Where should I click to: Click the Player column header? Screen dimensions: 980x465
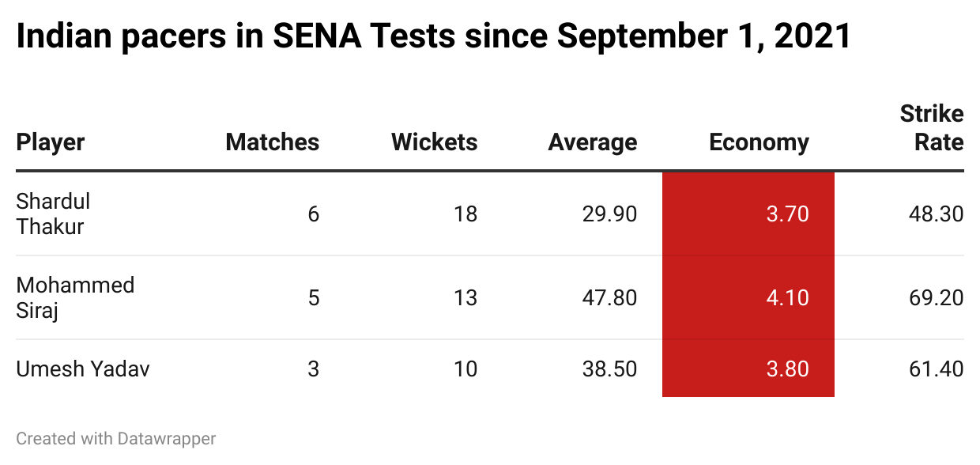[x=51, y=142]
